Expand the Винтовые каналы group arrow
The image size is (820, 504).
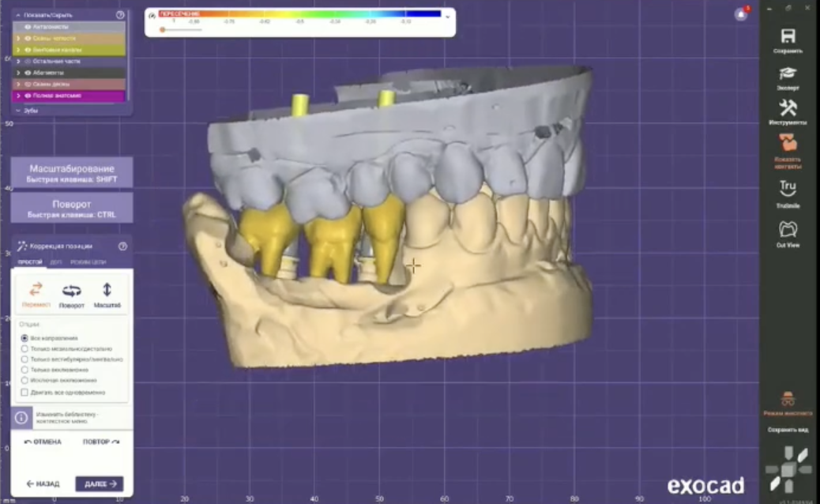[18, 50]
